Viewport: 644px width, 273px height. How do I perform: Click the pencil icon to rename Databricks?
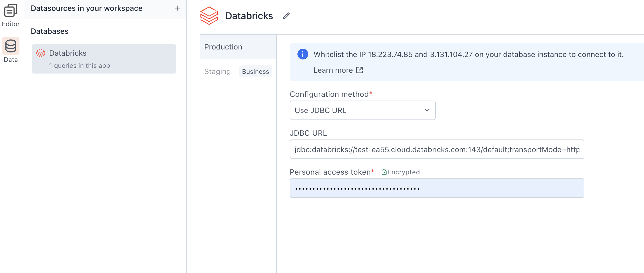(286, 16)
